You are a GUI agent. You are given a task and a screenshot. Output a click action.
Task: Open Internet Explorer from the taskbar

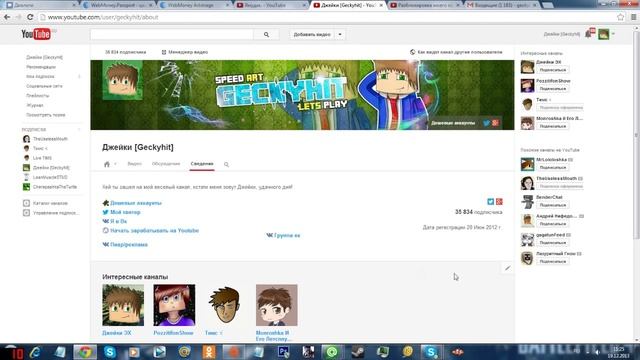coord(35,352)
